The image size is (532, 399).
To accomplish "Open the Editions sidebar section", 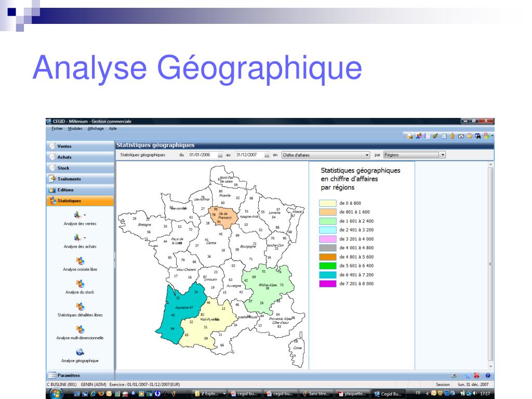I will point(80,190).
